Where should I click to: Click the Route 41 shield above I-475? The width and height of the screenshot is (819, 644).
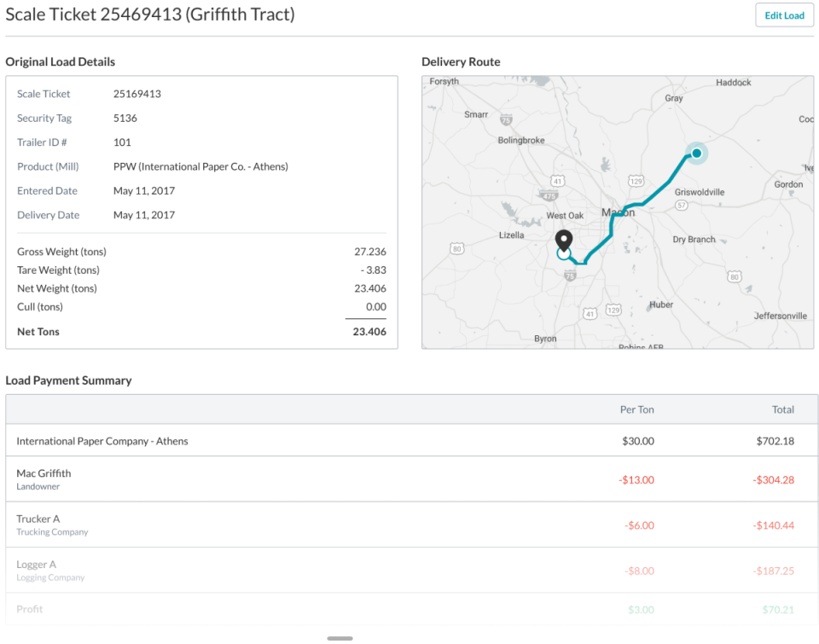click(x=557, y=182)
